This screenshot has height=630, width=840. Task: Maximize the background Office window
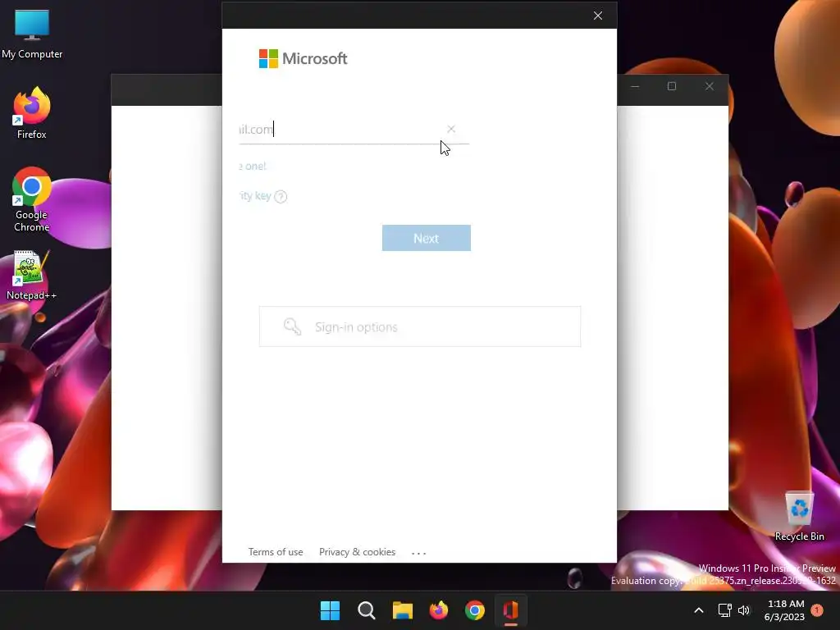672,86
